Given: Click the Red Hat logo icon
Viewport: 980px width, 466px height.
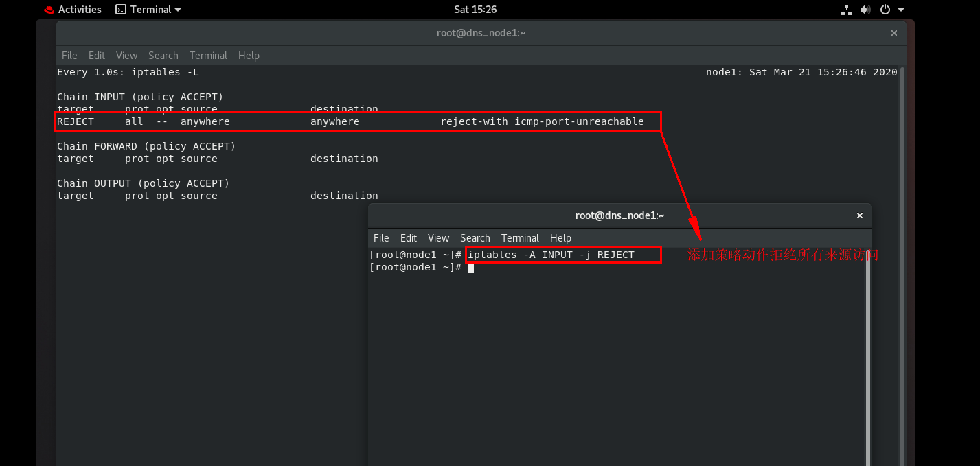Looking at the screenshot, I should point(49,10).
